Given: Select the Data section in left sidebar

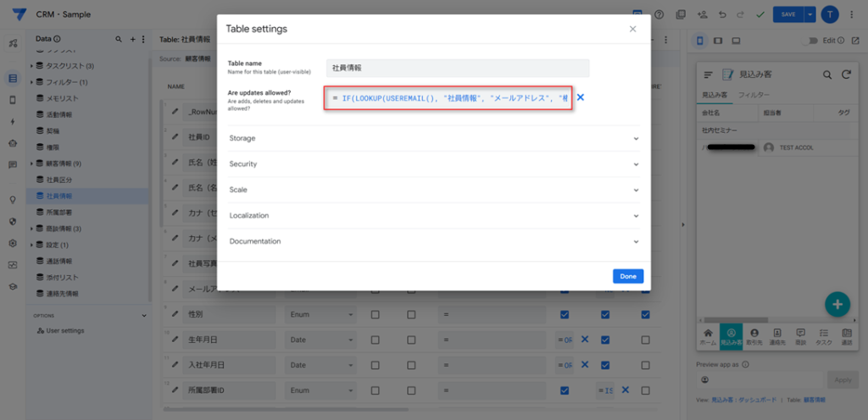Looking at the screenshot, I should [12, 78].
